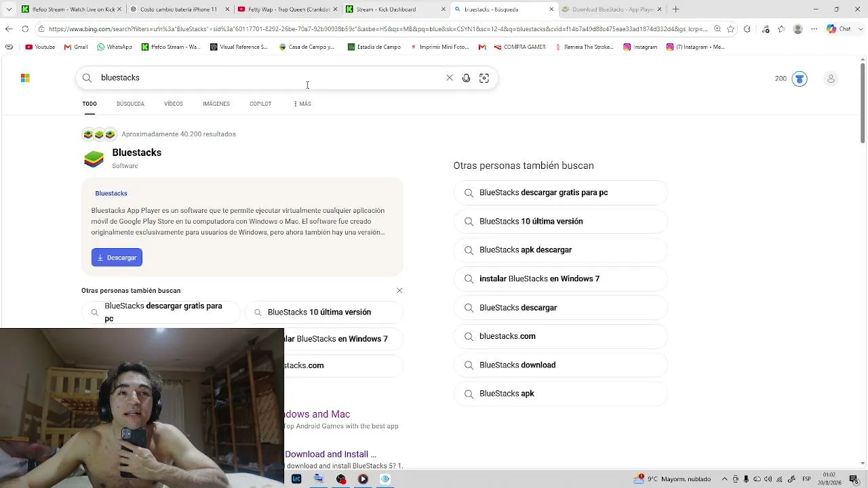Search 'BlueStacks descargar' sidebar suggestion
The height and width of the screenshot is (488, 868).
pos(560,308)
